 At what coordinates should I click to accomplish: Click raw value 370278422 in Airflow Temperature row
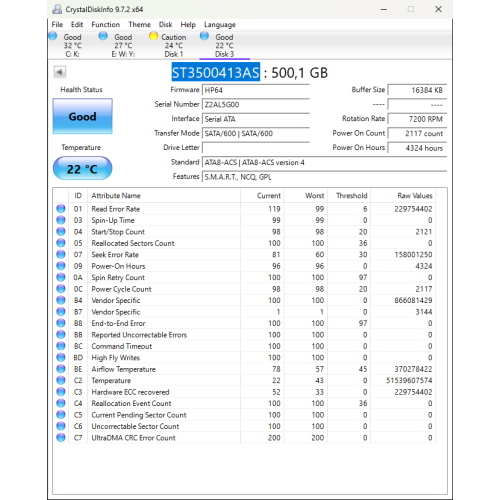413,369
